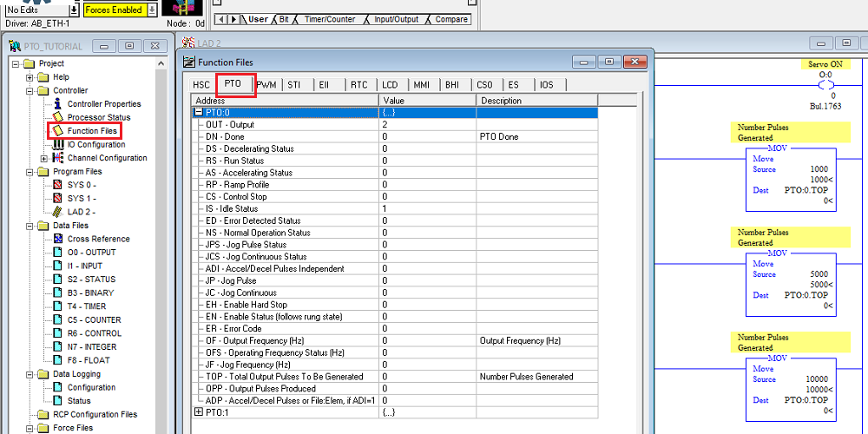
Task: Click the OUT - Output value cell
Action: click(x=427, y=124)
